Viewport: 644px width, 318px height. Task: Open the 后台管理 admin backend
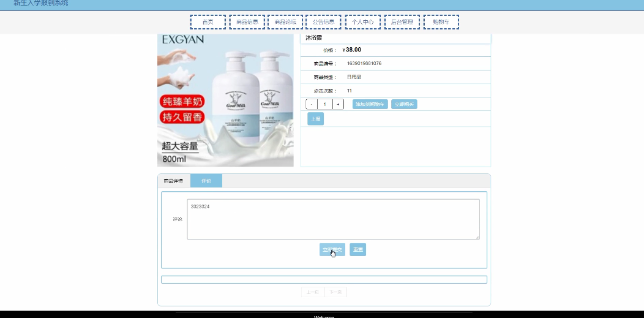402,22
